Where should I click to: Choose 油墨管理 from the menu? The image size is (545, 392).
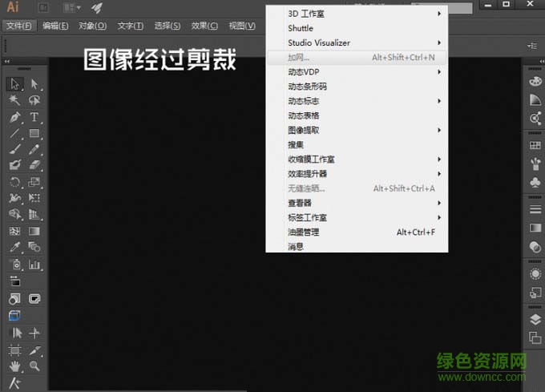click(357, 232)
